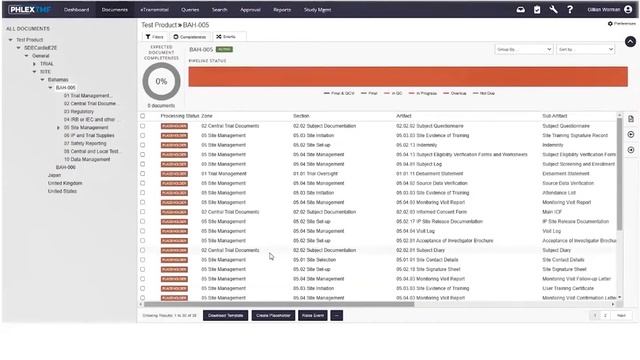Select 03 Regulatory in the tree
Image resolution: width=640 pixels, height=360 pixels.
point(79,111)
